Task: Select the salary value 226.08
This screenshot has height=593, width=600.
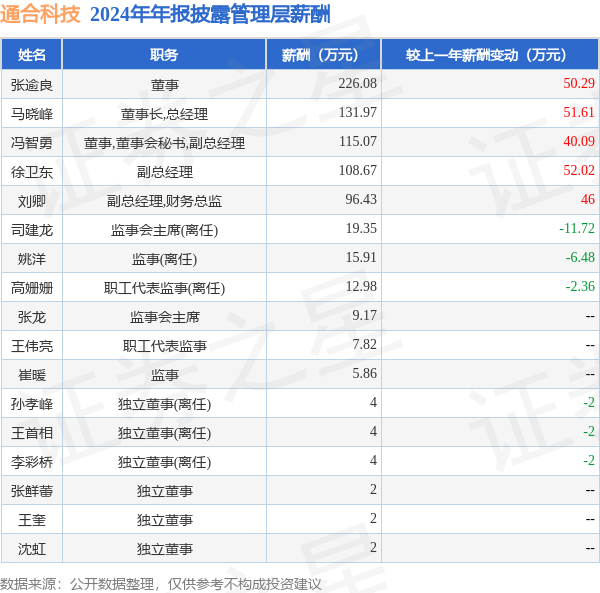Action: click(x=357, y=83)
